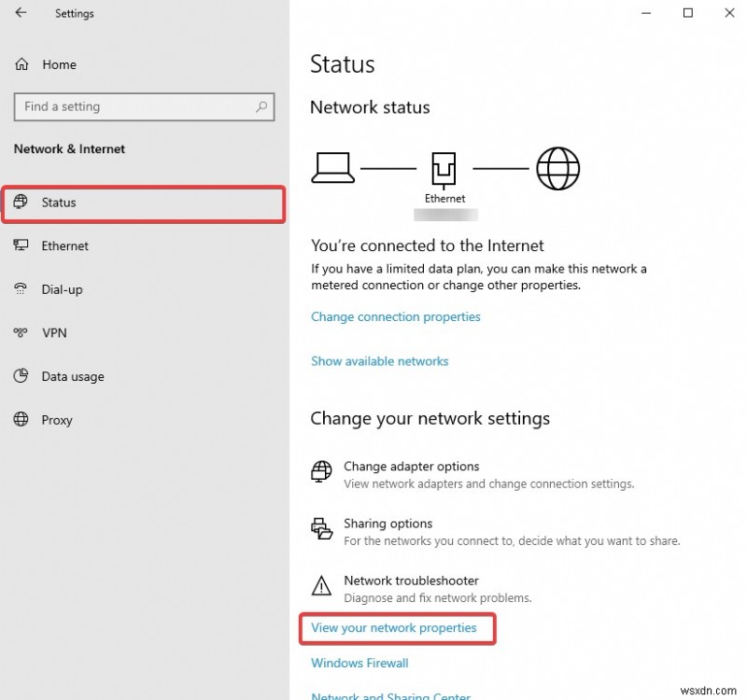Click the Windows Firewall link

click(359, 663)
